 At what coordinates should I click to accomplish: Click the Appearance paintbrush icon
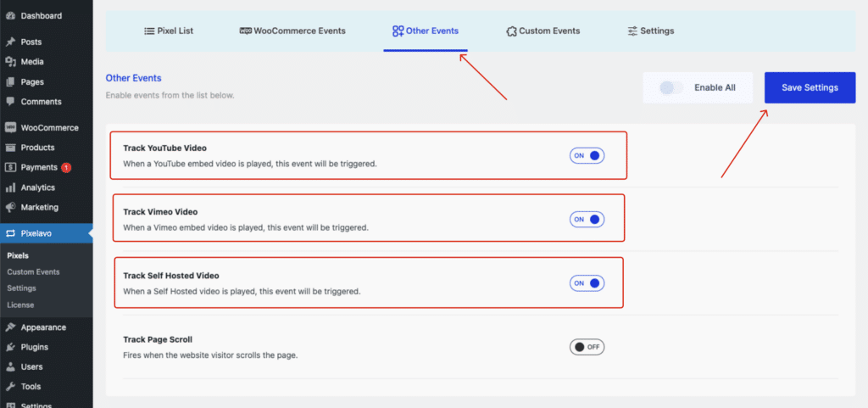tap(10, 327)
